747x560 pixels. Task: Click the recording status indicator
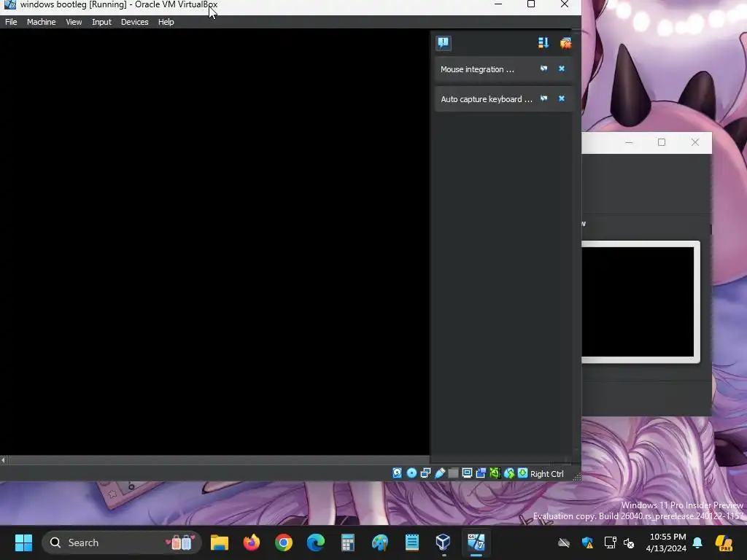coord(481,472)
